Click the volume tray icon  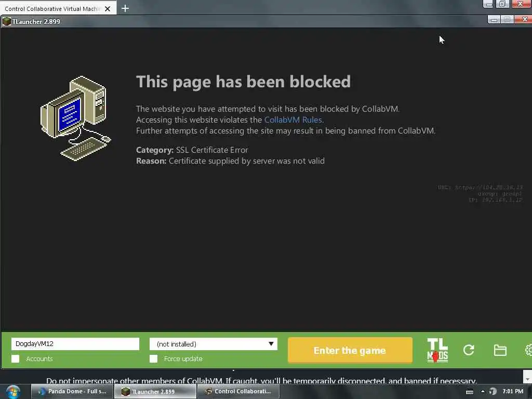click(x=493, y=392)
